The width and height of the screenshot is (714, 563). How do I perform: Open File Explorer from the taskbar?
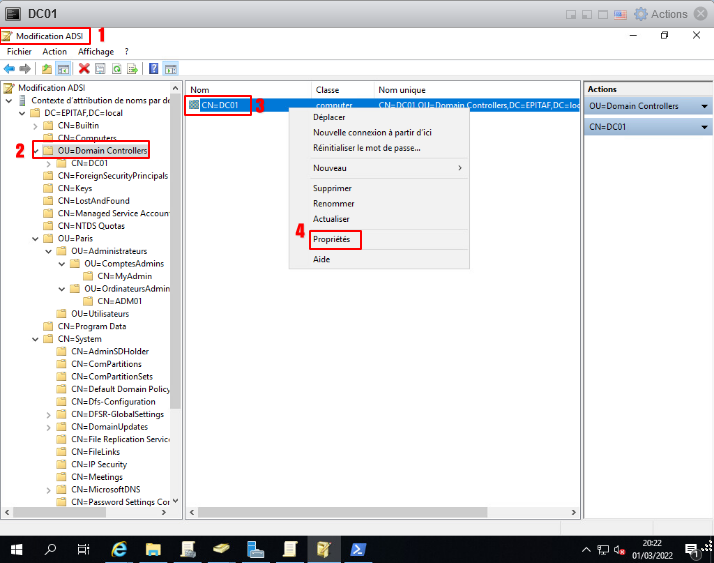tap(153, 549)
